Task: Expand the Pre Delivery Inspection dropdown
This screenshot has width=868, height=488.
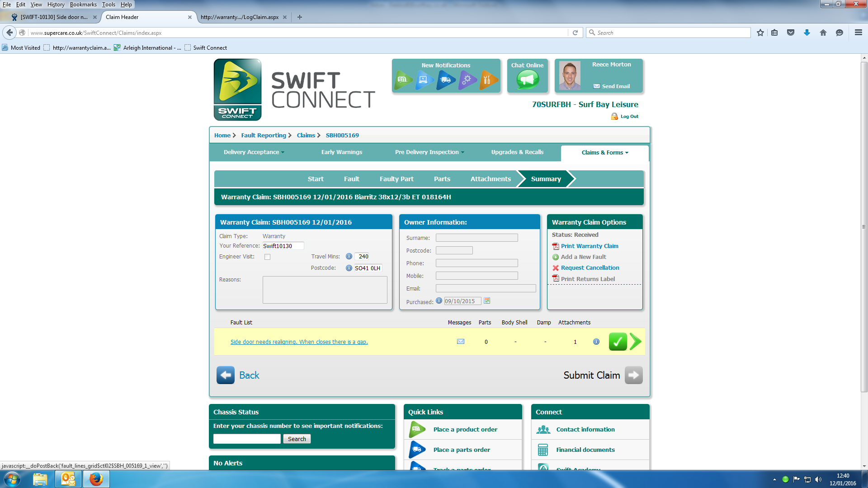Action: click(429, 152)
